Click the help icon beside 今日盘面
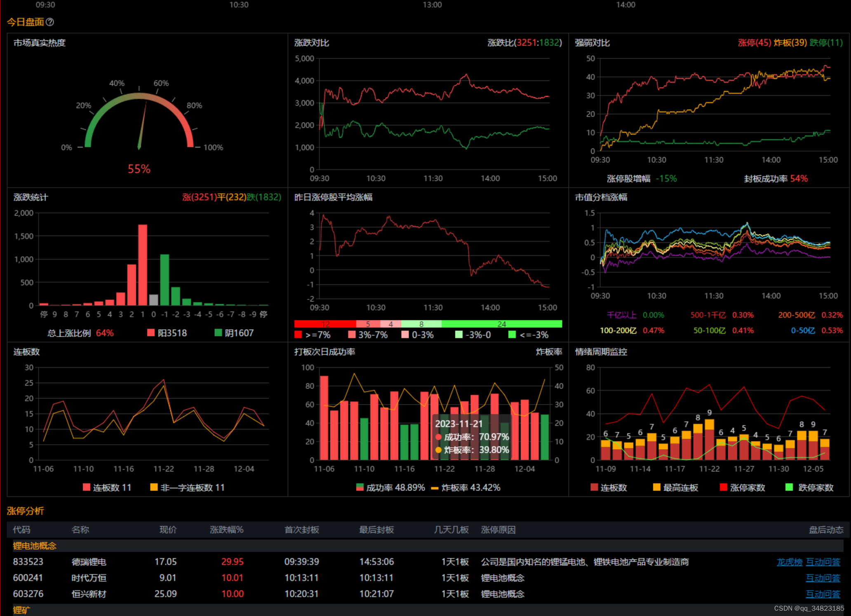The image size is (851, 616). 50,22
